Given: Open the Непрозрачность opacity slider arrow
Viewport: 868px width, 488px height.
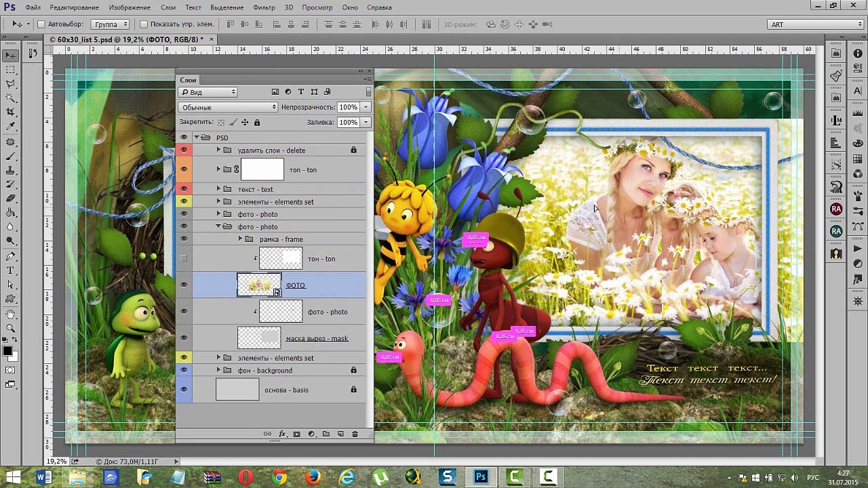Looking at the screenshot, I should click(x=366, y=107).
